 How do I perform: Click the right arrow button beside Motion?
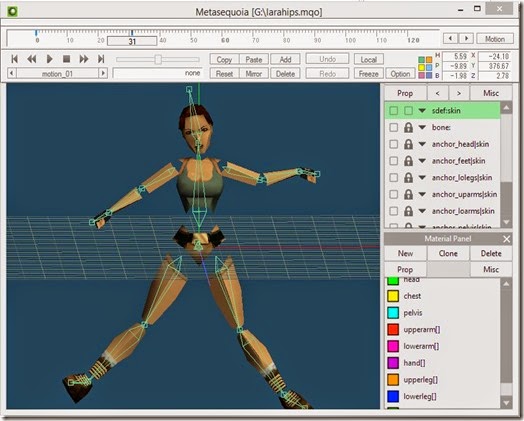pyautogui.click(x=467, y=38)
